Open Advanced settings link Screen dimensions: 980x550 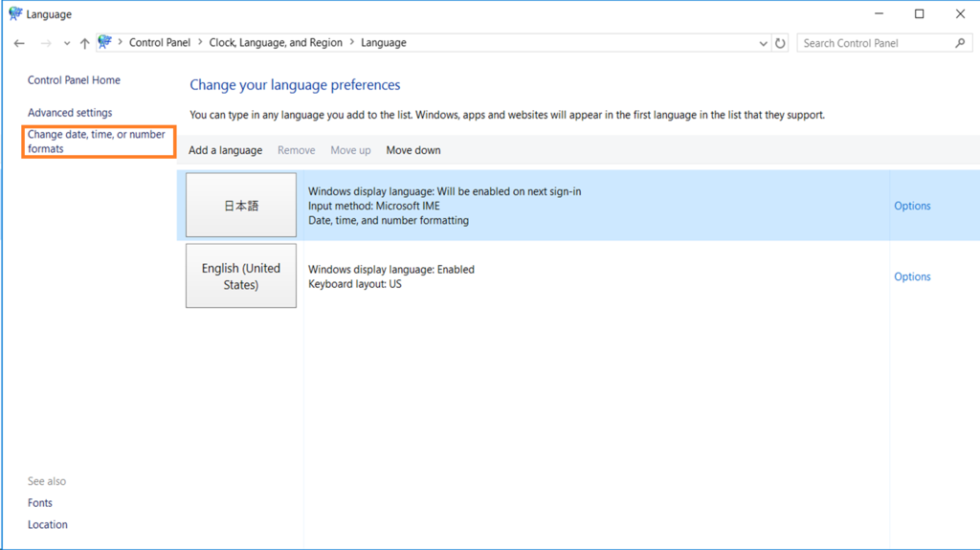(x=70, y=113)
